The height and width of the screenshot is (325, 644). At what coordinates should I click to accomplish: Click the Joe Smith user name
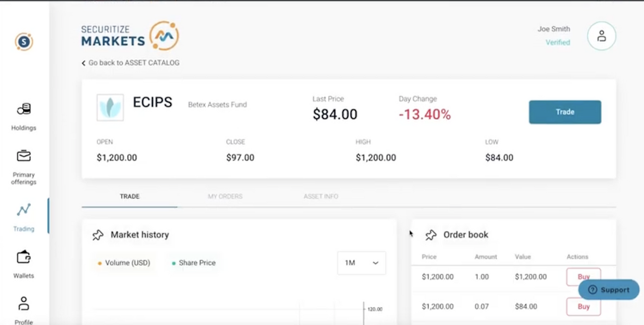click(x=554, y=29)
